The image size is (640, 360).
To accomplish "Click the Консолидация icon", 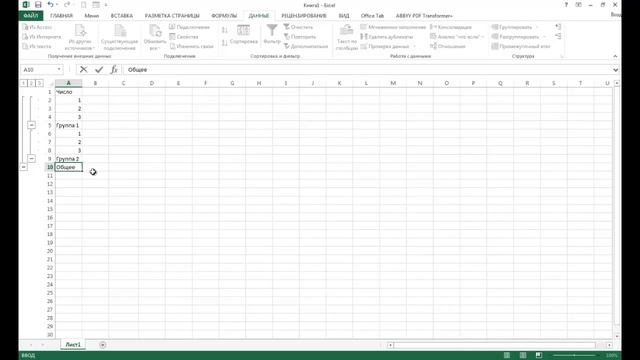I will click(433, 27).
